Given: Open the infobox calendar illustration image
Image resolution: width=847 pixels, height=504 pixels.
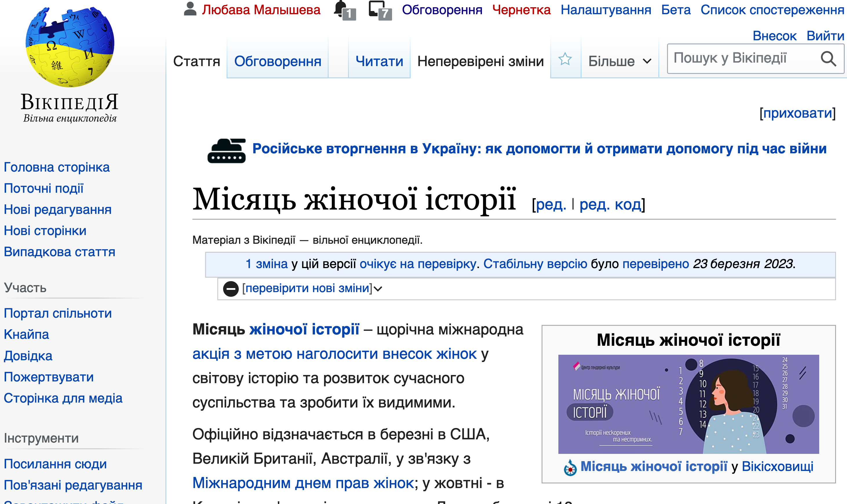Looking at the screenshot, I should [x=688, y=404].
